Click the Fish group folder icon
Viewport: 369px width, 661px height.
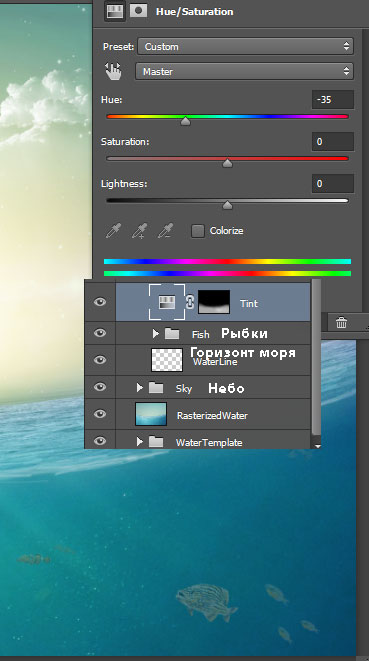(x=172, y=334)
